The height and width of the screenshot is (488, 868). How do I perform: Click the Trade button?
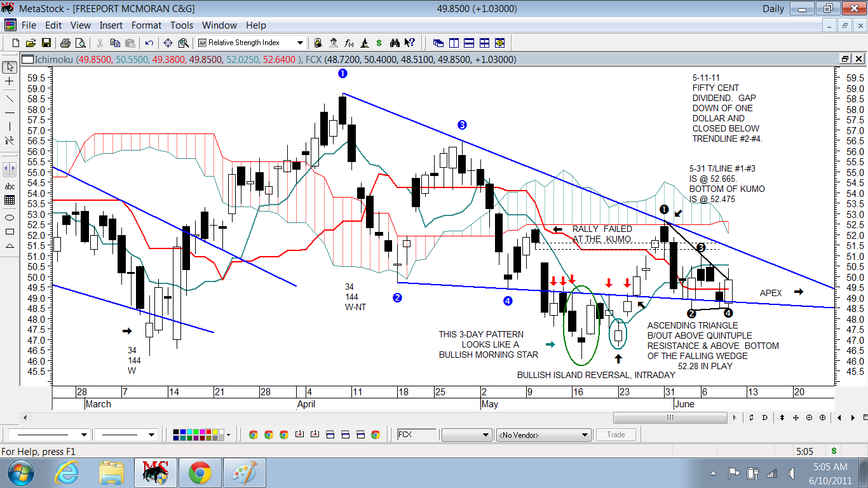point(615,434)
